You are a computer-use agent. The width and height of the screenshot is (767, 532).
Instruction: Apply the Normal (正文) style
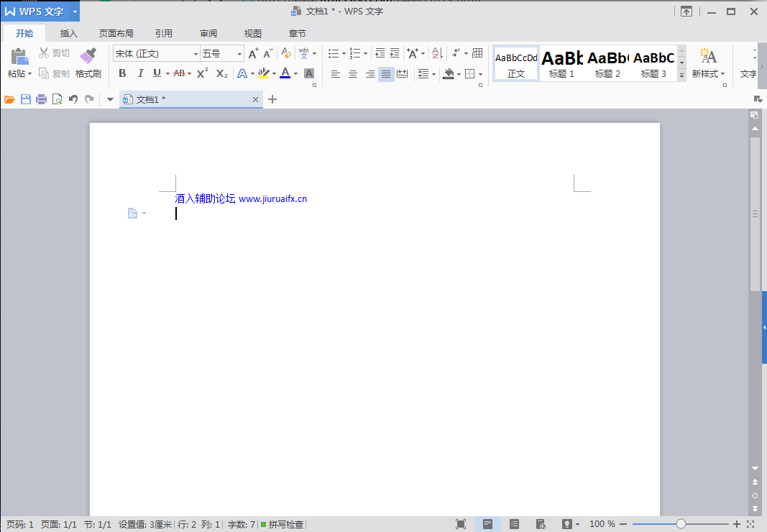516,64
